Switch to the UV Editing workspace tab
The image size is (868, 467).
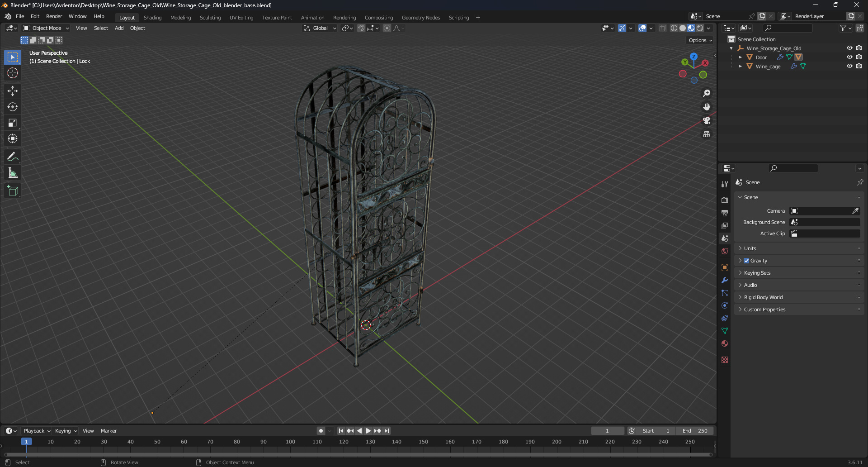(241, 18)
